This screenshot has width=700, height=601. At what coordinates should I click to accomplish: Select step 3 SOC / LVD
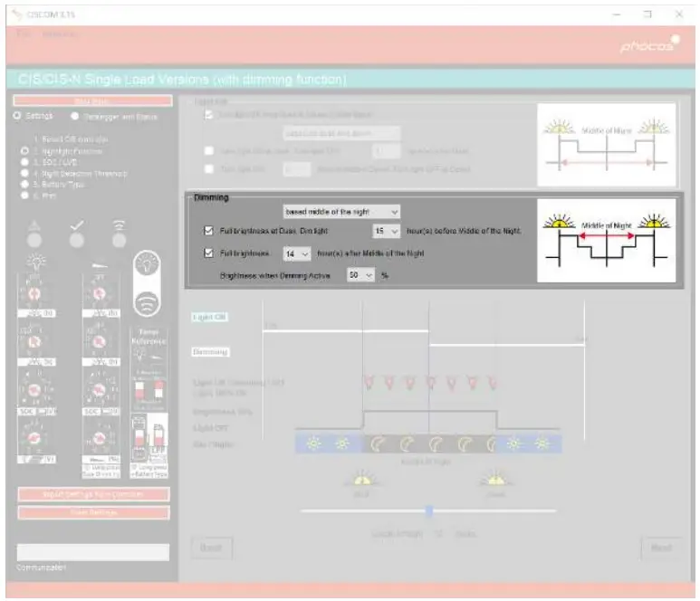click(x=24, y=162)
